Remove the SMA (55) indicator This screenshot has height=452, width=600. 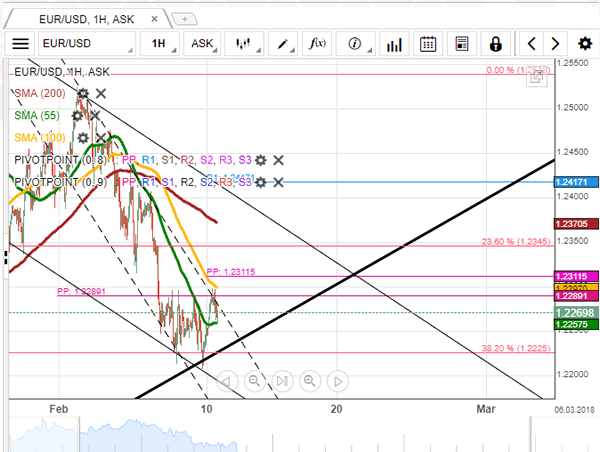[95, 116]
